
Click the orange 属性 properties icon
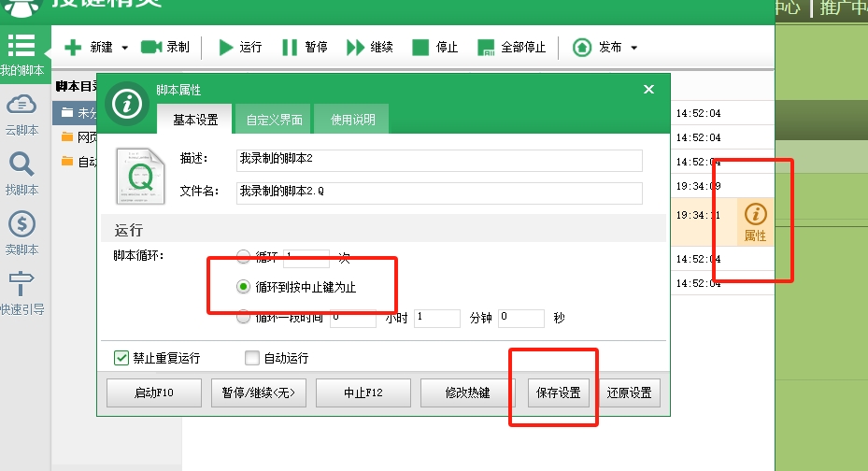click(x=755, y=215)
